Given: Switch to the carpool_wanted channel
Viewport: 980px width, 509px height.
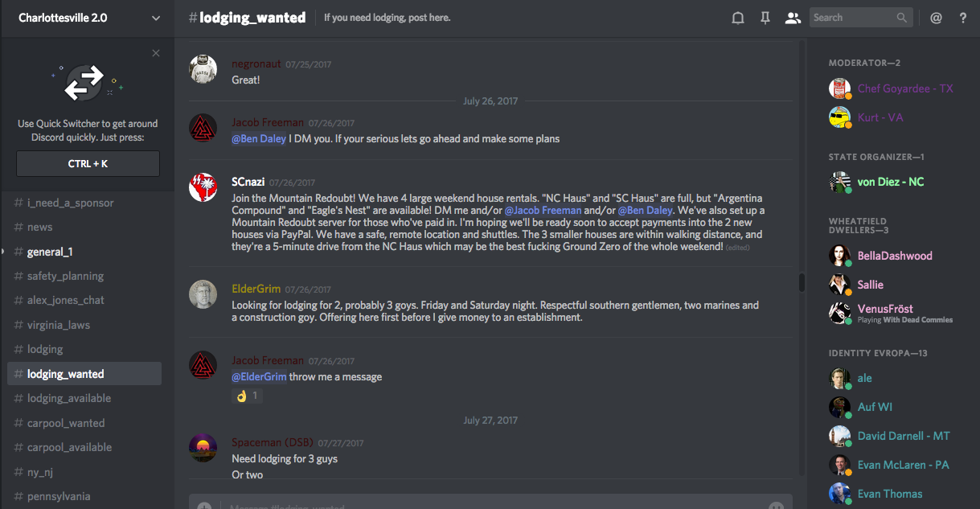Looking at the screenshot, I should click(x=66, y=423).
